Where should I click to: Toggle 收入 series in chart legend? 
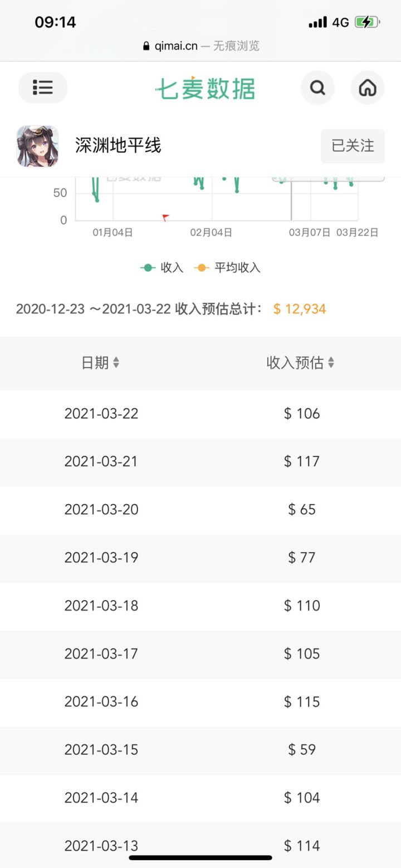[162, 267]
